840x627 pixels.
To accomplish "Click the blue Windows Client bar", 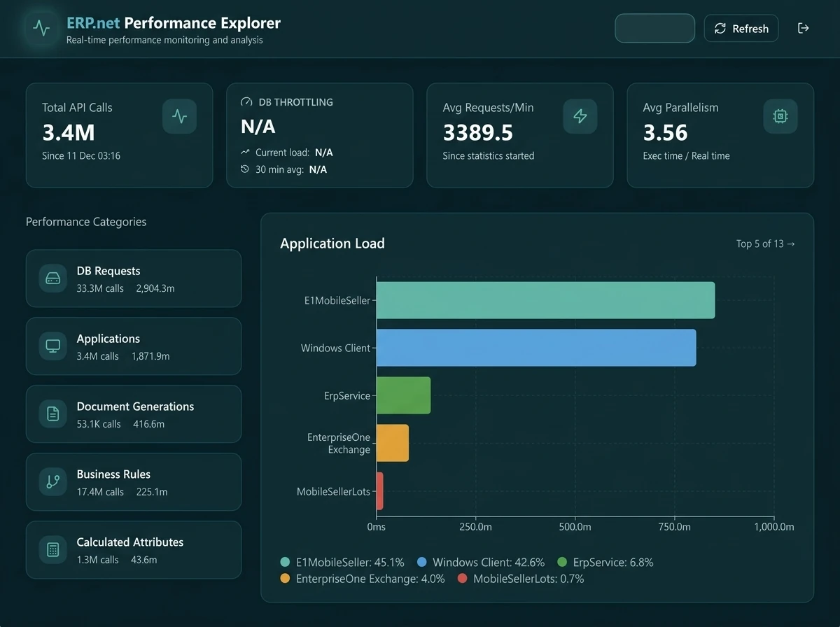I will coord(535,348).
